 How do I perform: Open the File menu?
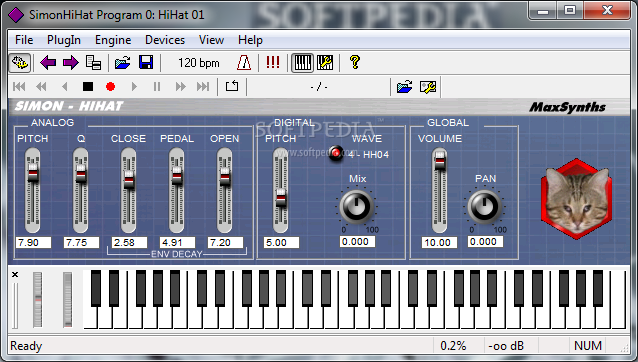click(x=24, y=40)
